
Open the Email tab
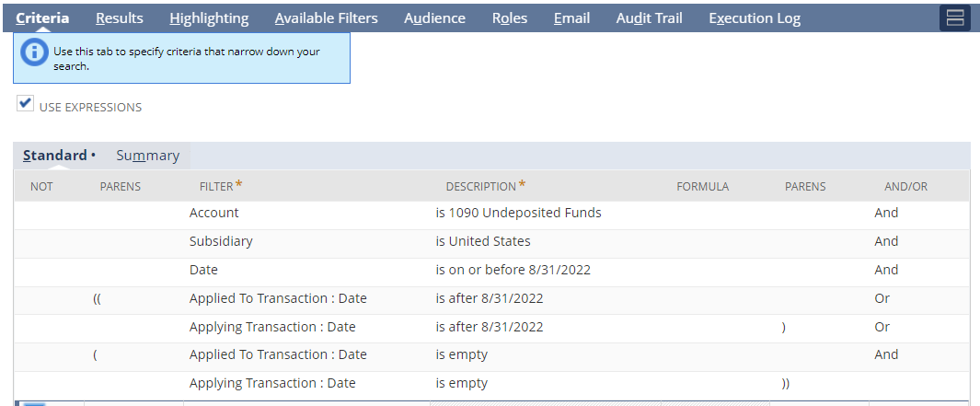point(571,18)
